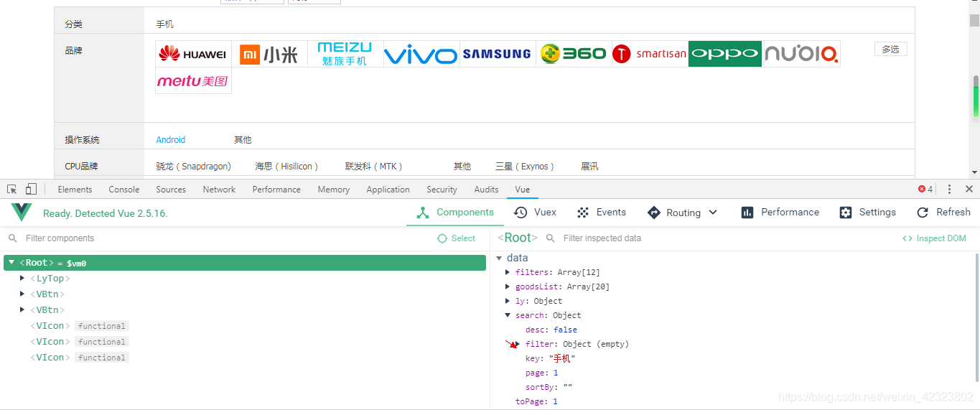Image resolution: width=980 pixels, height=410 pixels.
Task: Collapse the data section
Action: coord(500,258)
